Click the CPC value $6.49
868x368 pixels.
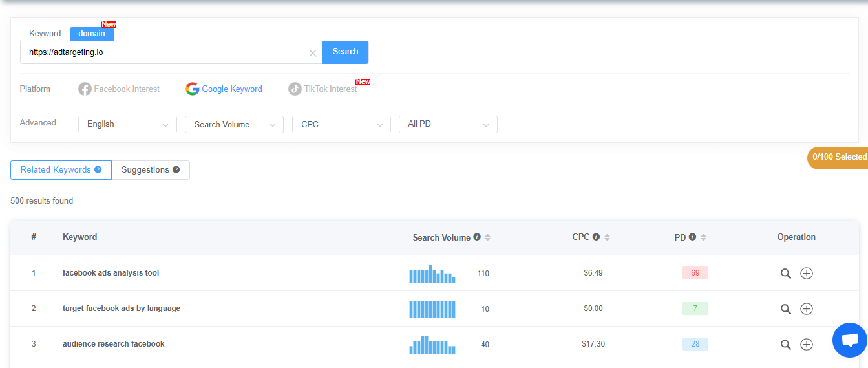[x=593, y=273]
